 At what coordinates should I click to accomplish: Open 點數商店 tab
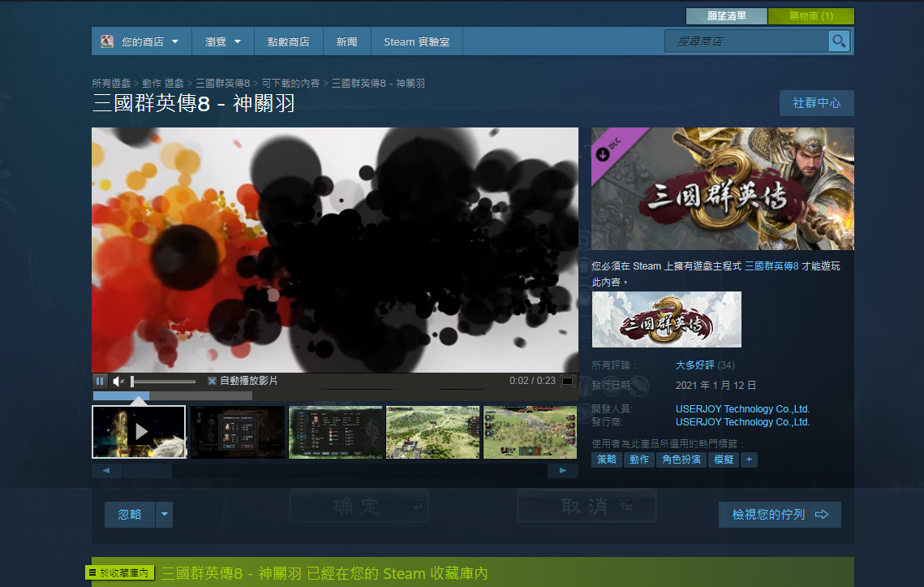tap(288, 41)
